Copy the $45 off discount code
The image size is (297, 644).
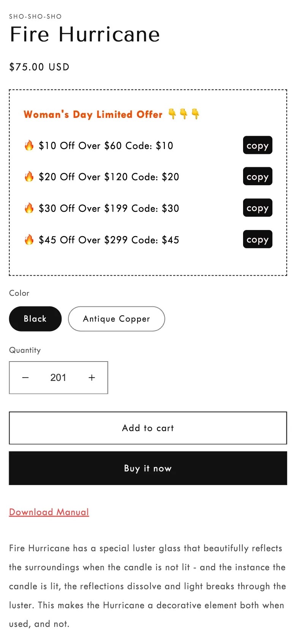258,240
